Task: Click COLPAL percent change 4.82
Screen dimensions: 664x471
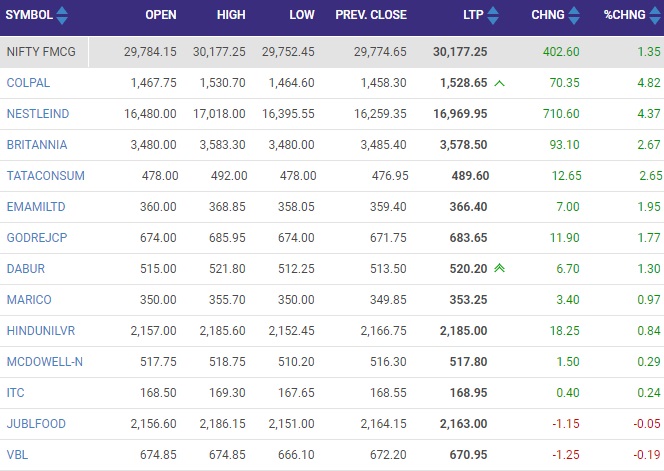Action: tap(649, 83)
